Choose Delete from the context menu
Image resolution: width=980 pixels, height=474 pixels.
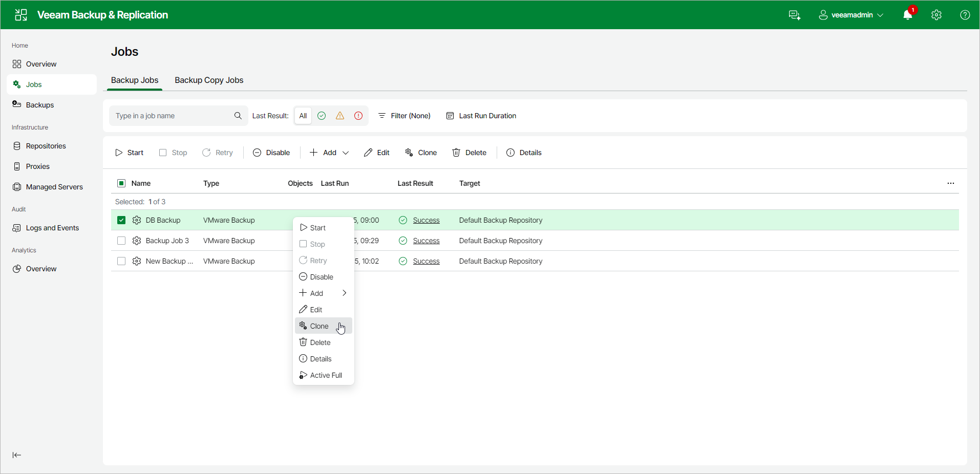pos(324,342)
